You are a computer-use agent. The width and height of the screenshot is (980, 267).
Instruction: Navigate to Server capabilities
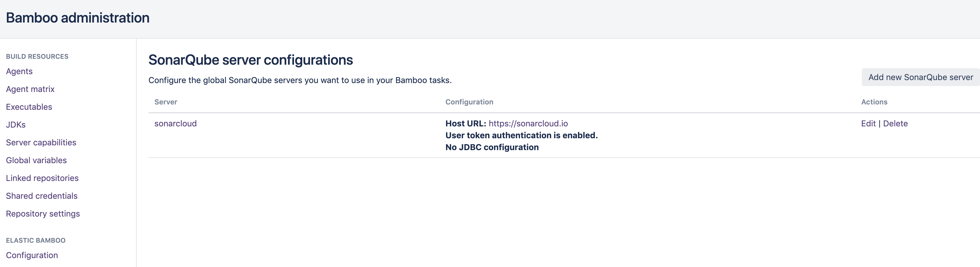pos(41,143)
